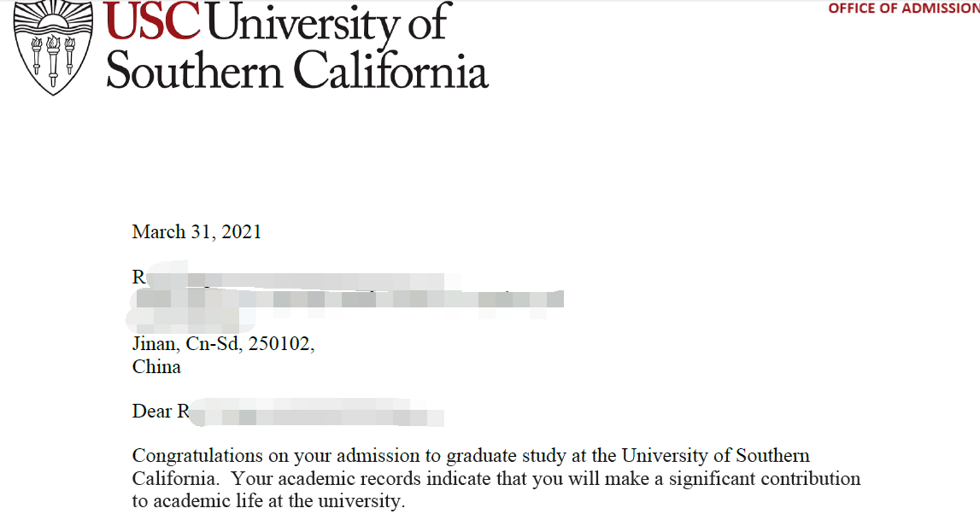Click the date March 31, 2021
Viewport: 980px width, 514px height.
click(x=197, y=231)
